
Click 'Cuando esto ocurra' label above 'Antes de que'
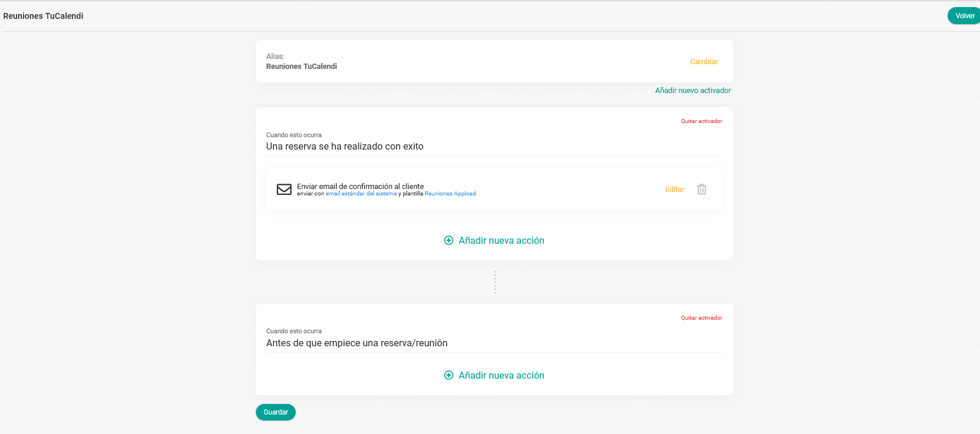pyautogui.click(x=294, y=331)
